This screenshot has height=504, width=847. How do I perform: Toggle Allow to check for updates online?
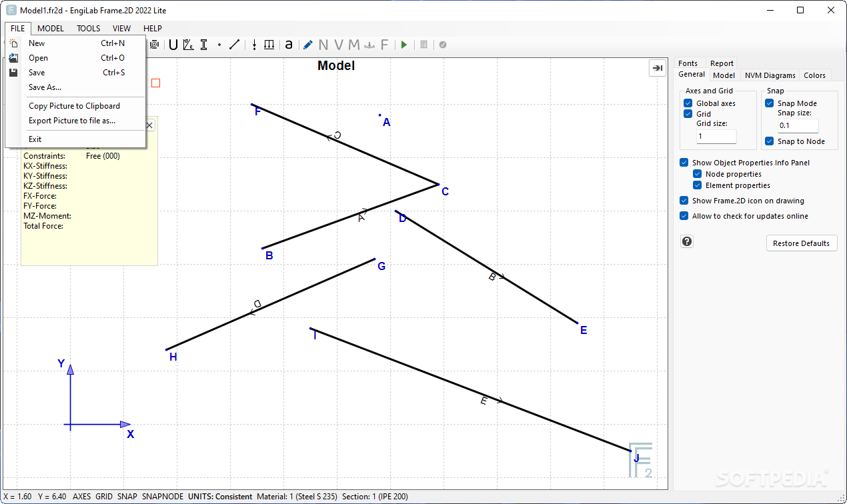point(684,216)
